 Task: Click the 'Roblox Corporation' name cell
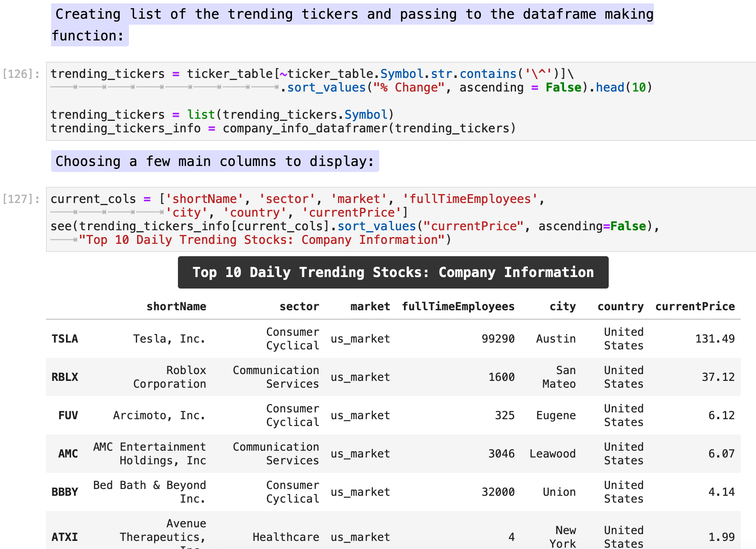[x=169, y=377]
